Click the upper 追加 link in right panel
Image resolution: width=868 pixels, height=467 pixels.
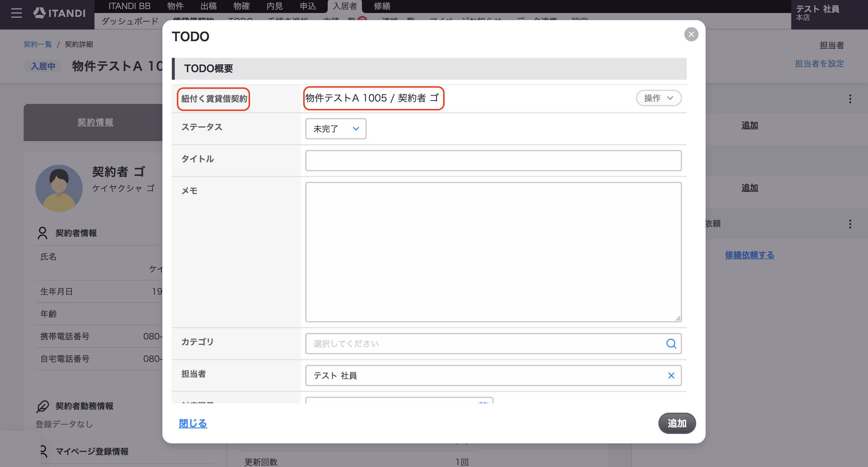[749, 125]
